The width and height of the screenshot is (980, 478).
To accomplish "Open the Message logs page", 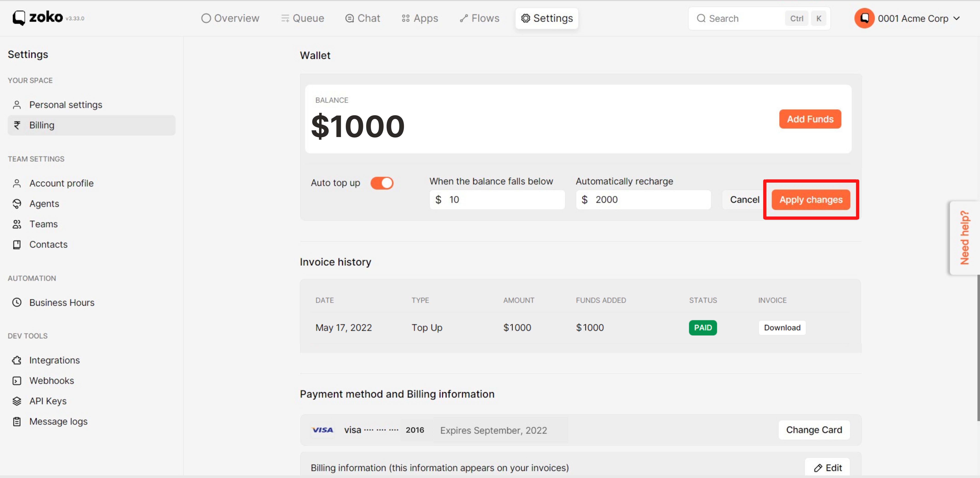I will point(91,422).
